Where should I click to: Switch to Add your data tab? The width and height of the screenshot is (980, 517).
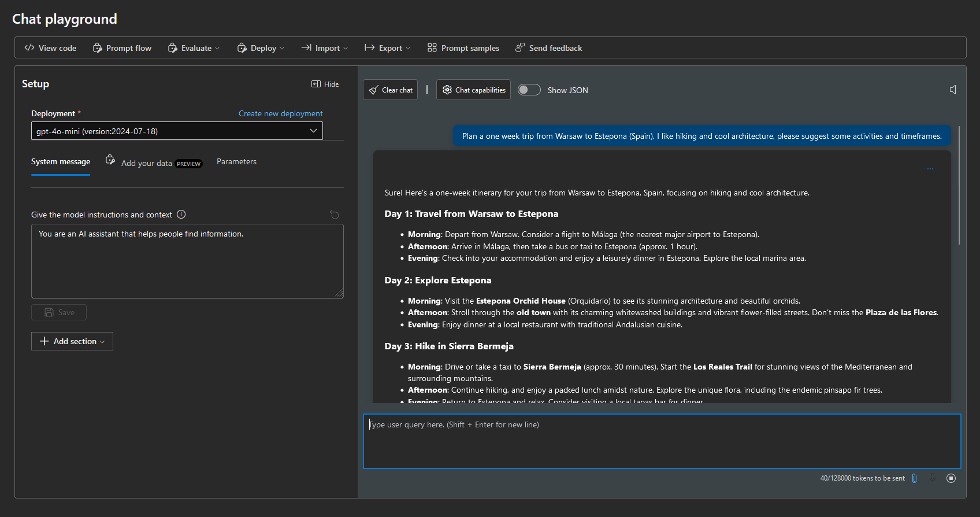click(154, 162)
